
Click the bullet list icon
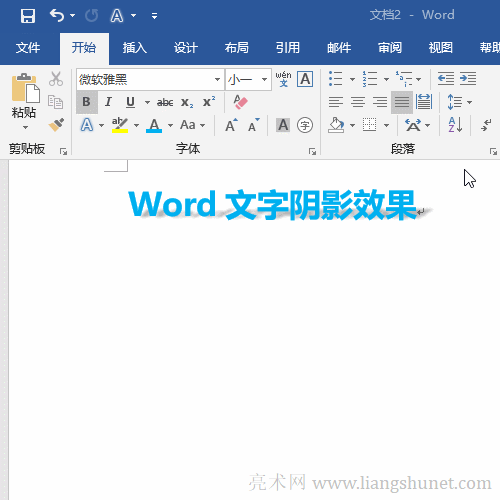335,79
